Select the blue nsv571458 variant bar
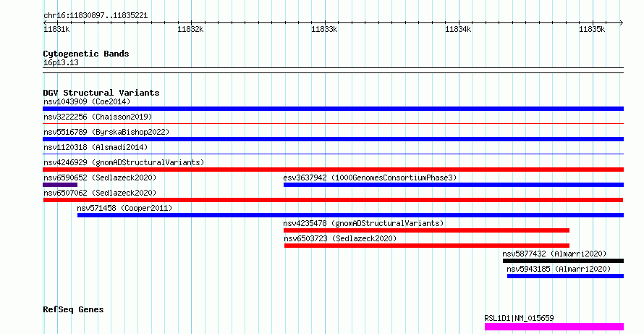 [x=350, y=215]
